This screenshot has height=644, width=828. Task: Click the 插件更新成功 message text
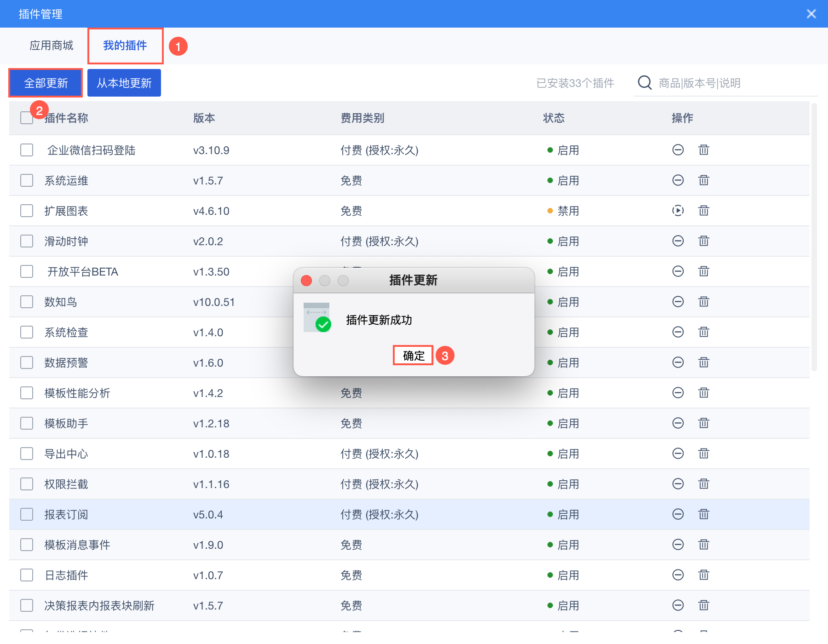click(x=379, y=320)
